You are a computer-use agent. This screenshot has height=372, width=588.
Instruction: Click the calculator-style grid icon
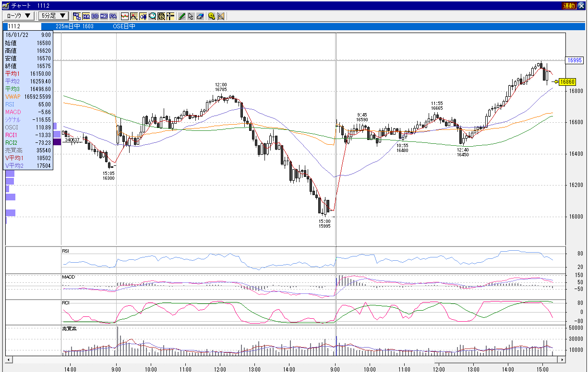[x=161, y=16]
